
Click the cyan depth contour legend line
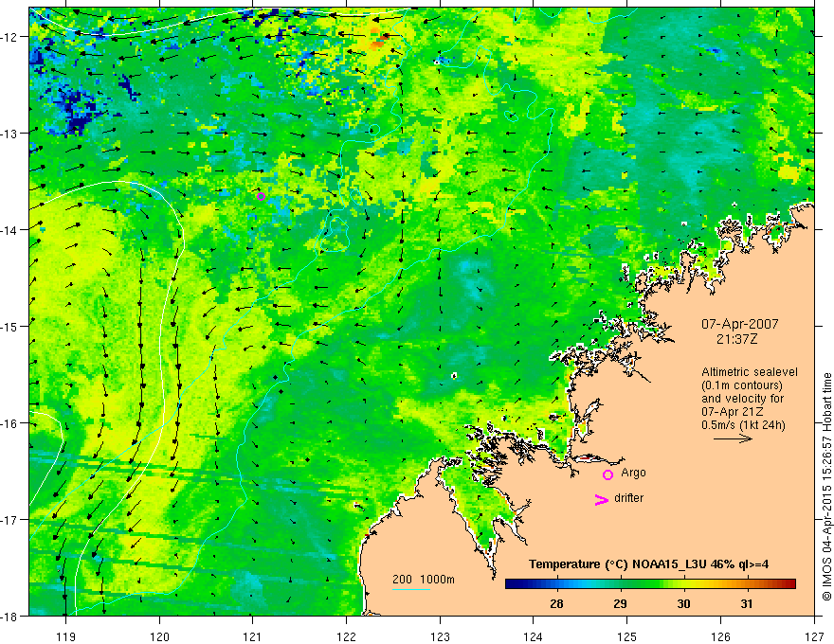pyautogui.click(x=411, y=589)
